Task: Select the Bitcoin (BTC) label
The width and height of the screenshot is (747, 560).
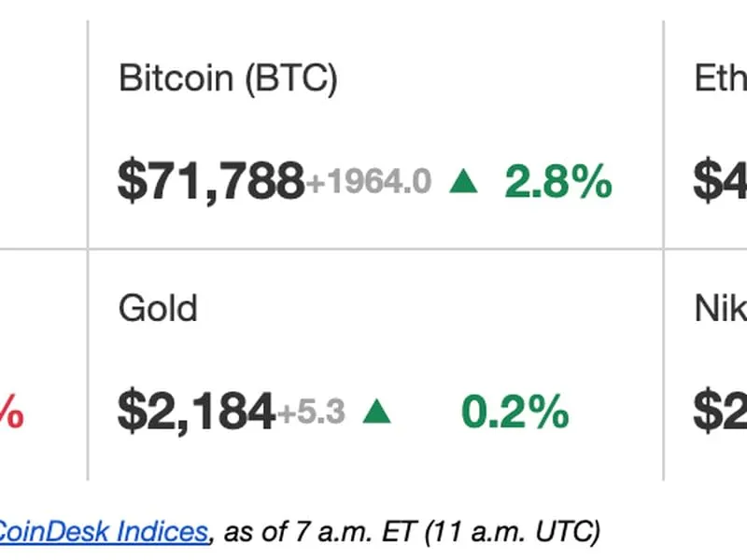Action: 228,79
